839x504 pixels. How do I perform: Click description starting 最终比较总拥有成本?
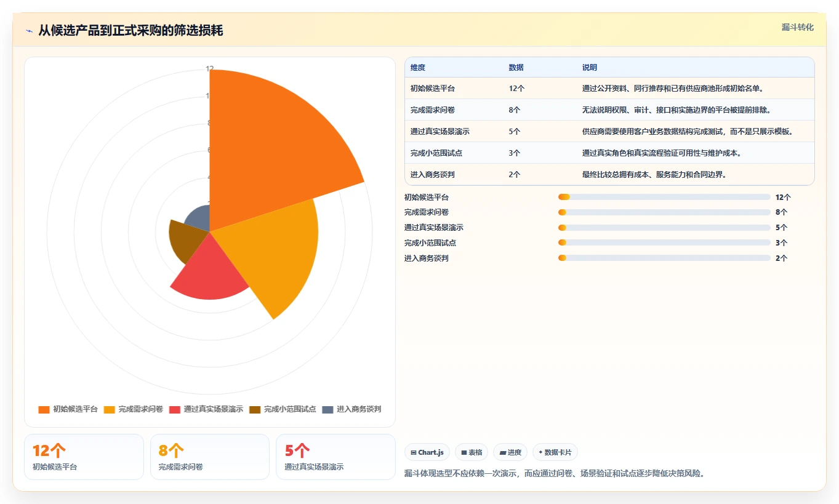654,175
